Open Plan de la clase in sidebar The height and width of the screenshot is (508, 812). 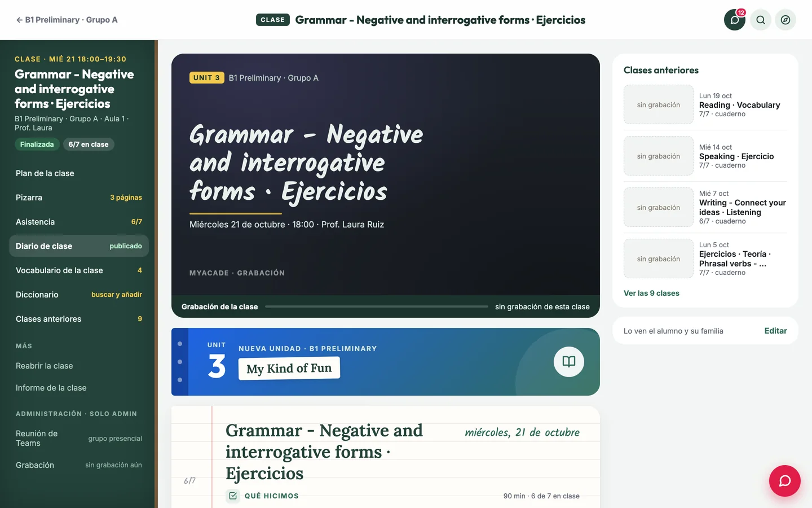(79, 173)
